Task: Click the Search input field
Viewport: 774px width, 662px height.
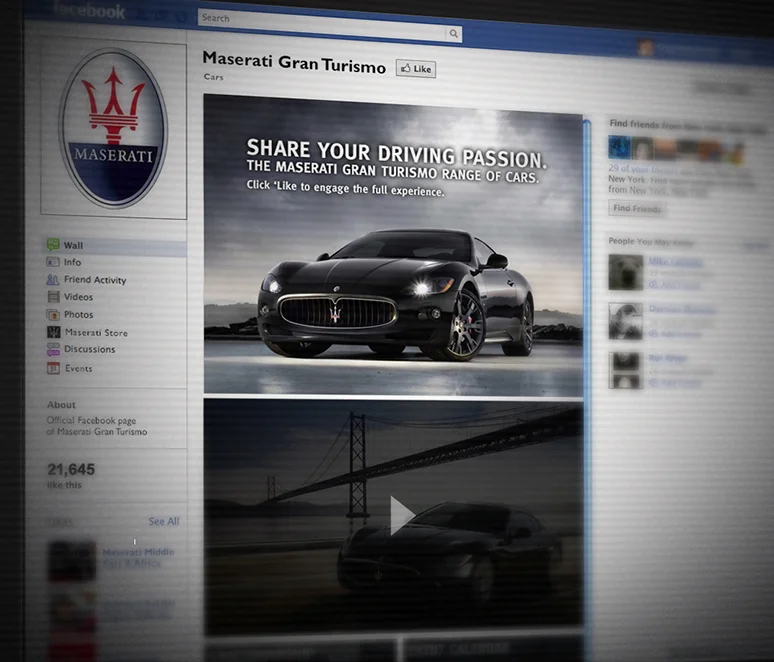Action: point(322,25)
